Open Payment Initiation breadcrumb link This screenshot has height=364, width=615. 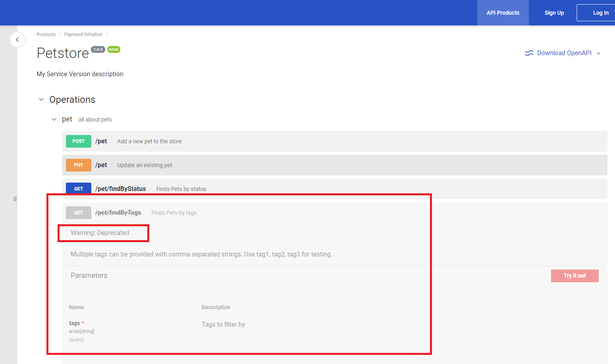(x=83, y=35)
